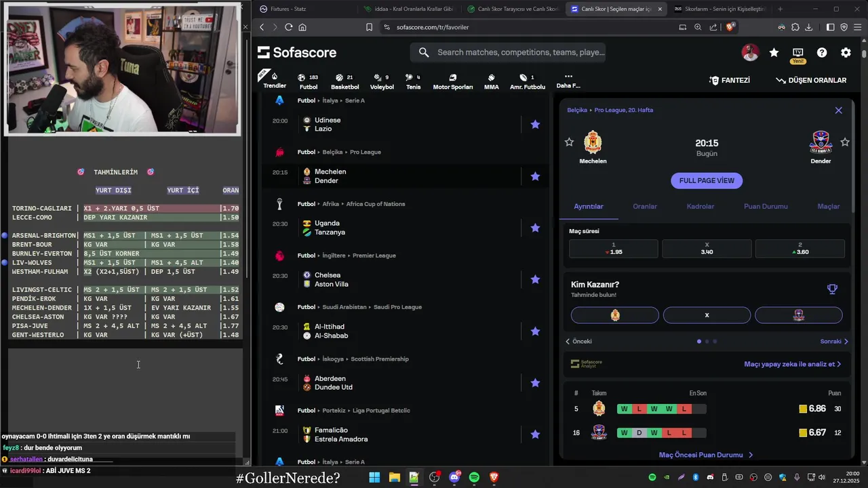Open Discord from the taskbar
Viewport: 868px width, 488px height.
click(x=454, y=477)
